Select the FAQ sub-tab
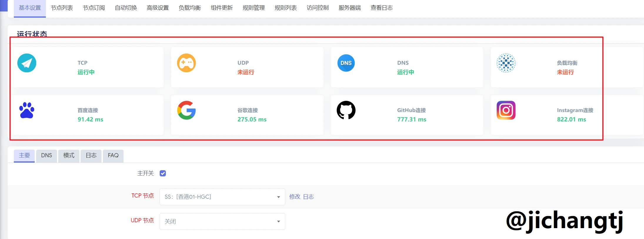This screenshot has width=644, height=239. click(113, 156)
